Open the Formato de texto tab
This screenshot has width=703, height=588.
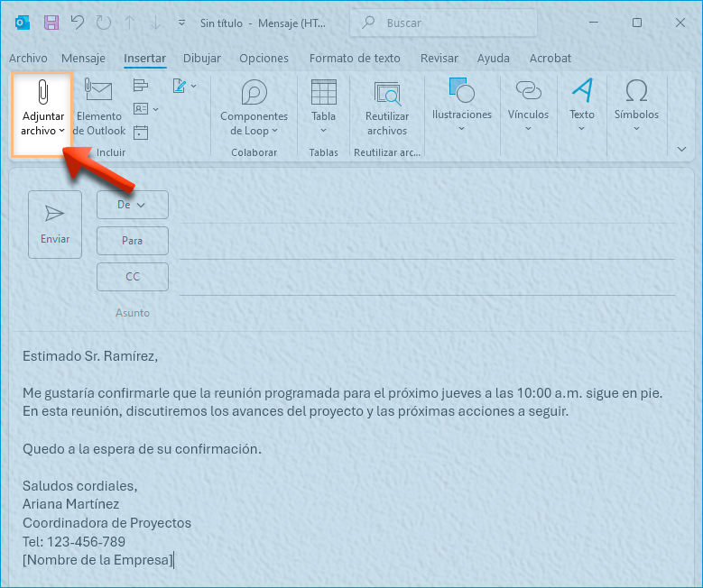click(x=355, y=59)
